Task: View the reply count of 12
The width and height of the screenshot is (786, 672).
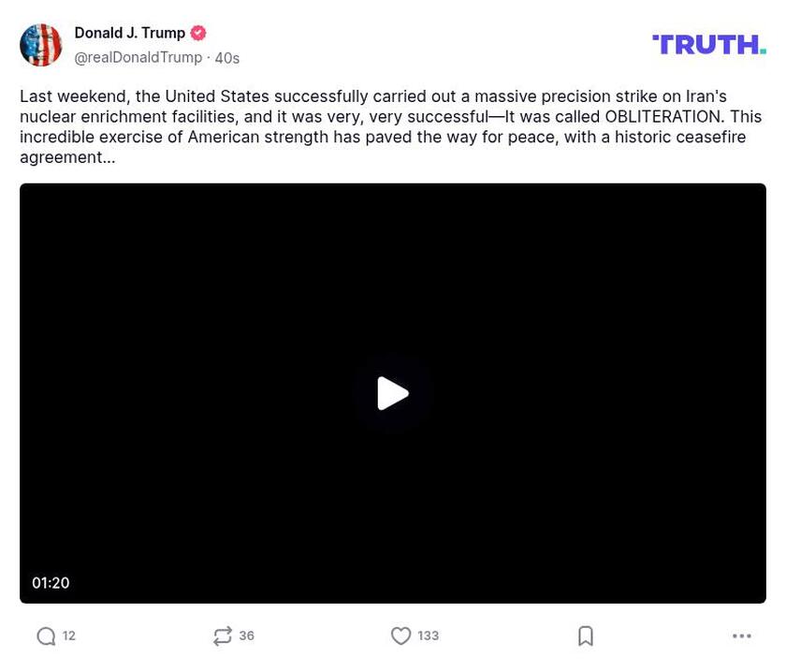Action: 66,635
